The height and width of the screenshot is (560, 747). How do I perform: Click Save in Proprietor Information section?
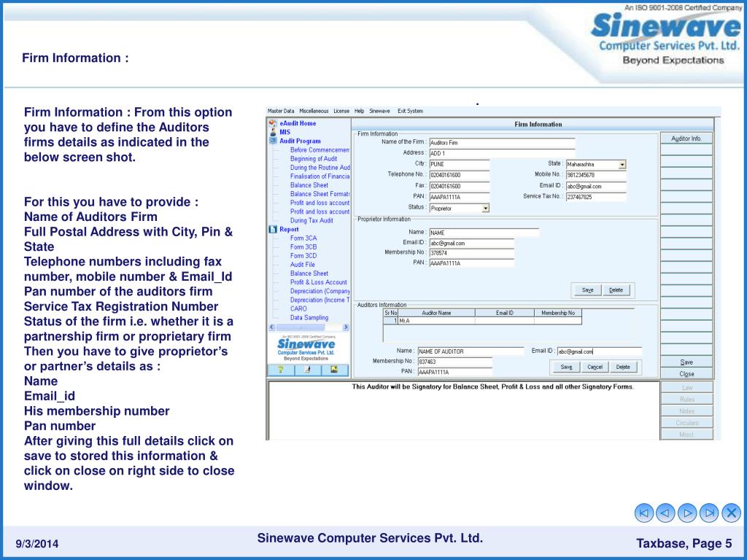click(x=587, y=290)
